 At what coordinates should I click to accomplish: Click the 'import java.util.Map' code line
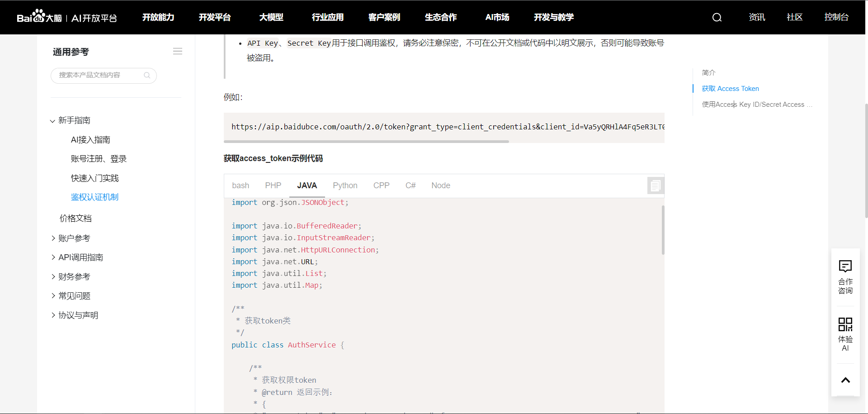(277, 285)
